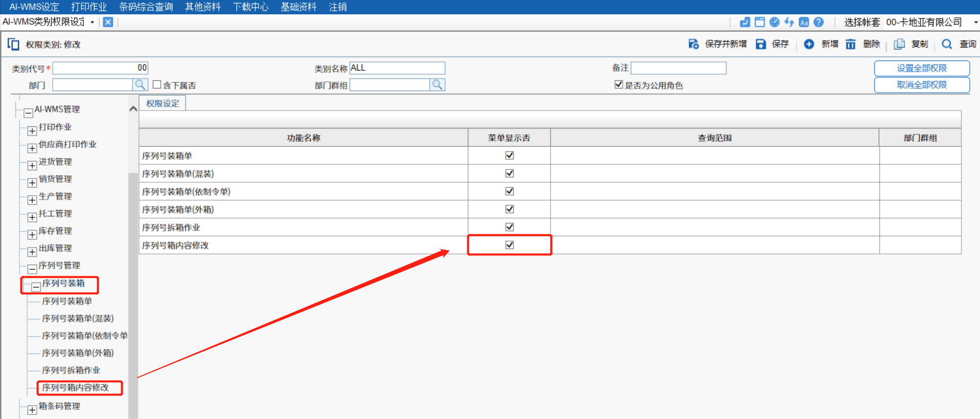This screenshot has height=419, width=980.
Task: Collapse the 序列号装箱 tree node
Action: coord(36,287)
